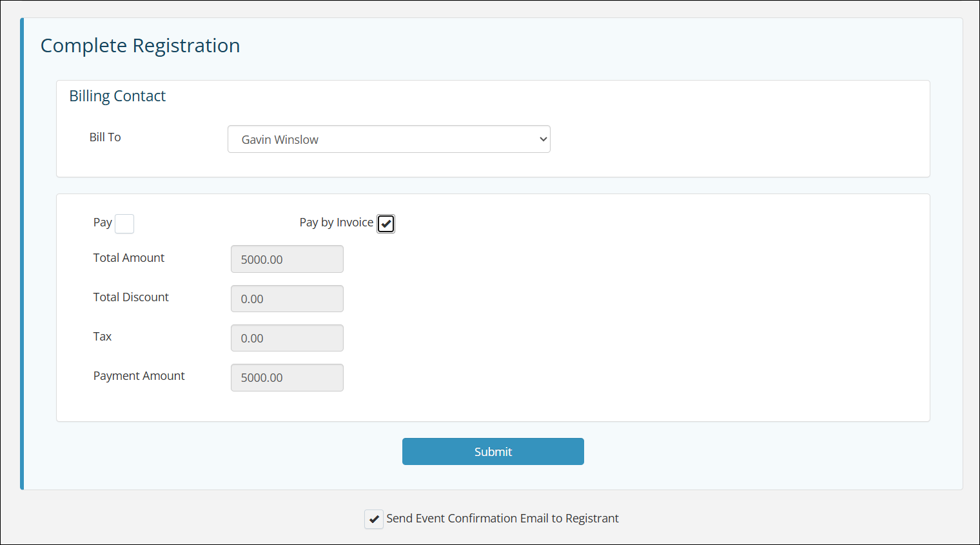Click the Send Event Confirmation Email label
The width and height of the screenshot is (980, 545).
502,518
